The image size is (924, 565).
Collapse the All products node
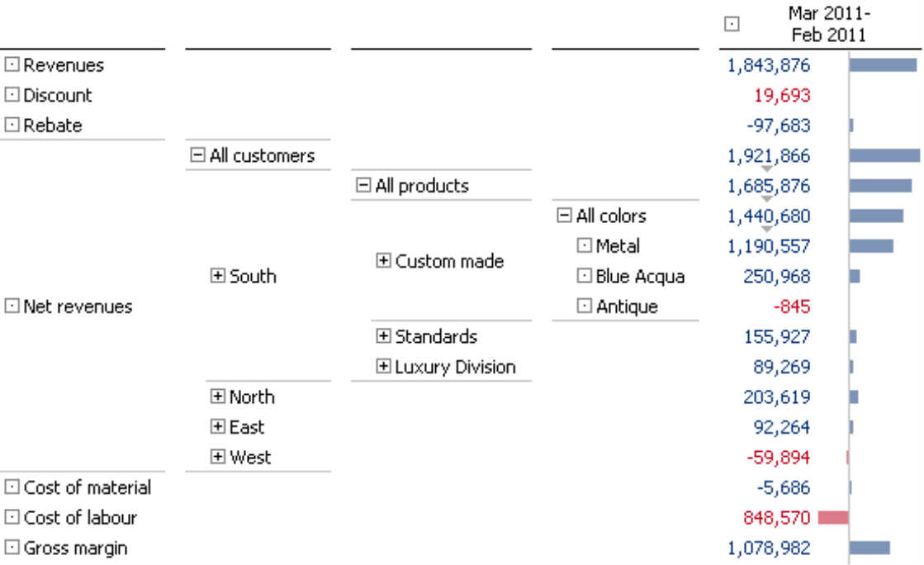pos(363,185)
